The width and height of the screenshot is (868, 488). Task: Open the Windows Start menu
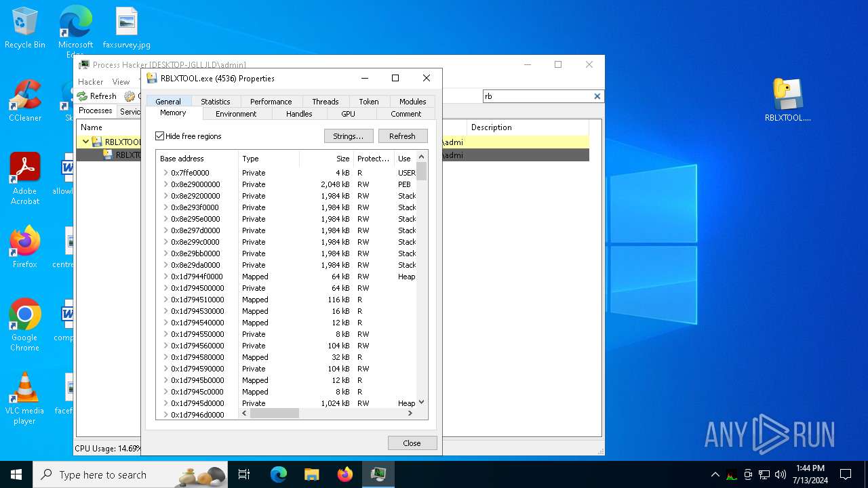pos(16,474)
